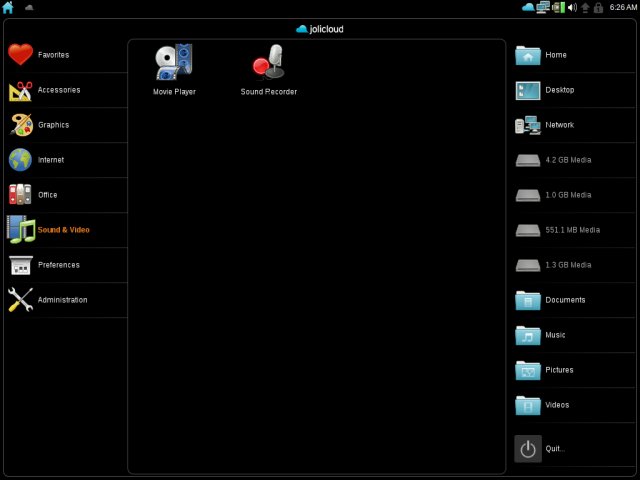Screen dimensions: 640x480
Task: Select the Office category label
Action: point(48,195)
